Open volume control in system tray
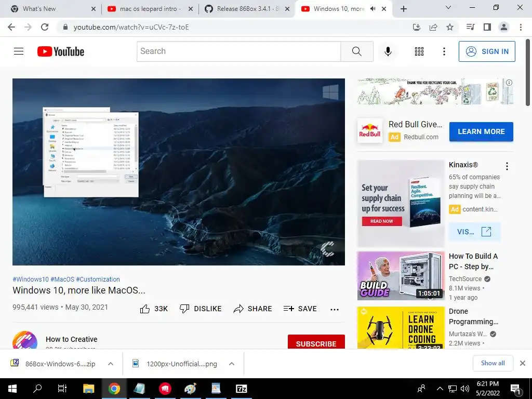The image size is (532, 399). click(x=465, y=389)
